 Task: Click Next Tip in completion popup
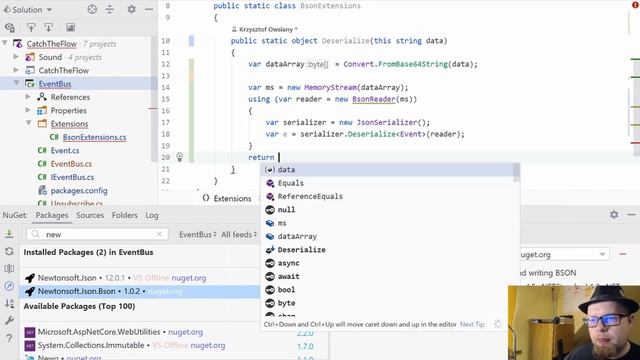coord(472,324)
